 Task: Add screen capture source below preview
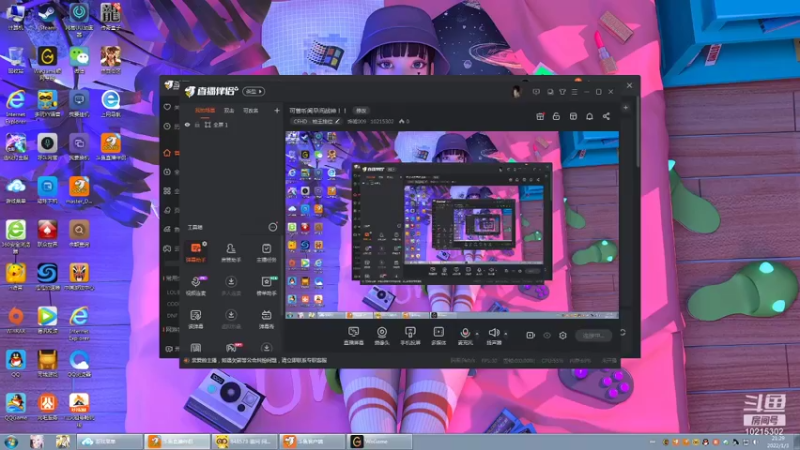[x=354, y=336]
